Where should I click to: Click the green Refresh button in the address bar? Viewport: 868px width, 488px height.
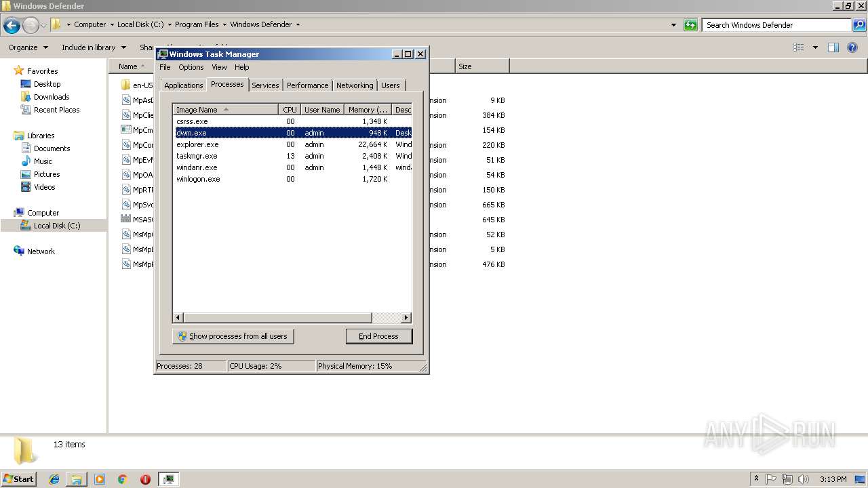click(690, 25)
